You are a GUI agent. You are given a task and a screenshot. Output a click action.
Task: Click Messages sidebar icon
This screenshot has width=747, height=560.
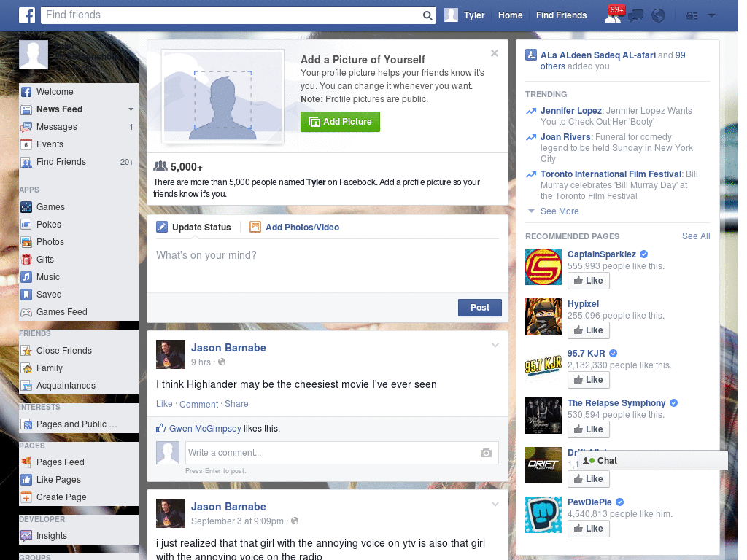coord(26,127)
